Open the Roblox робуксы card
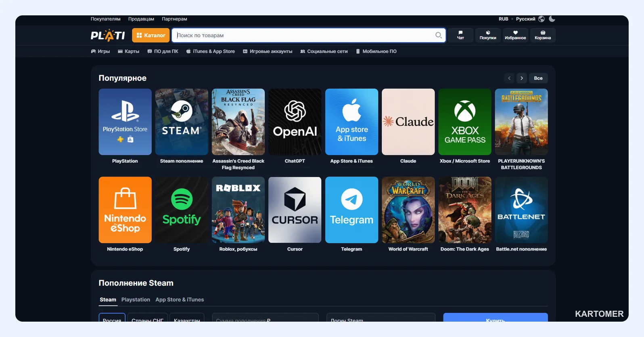Viewport: 644px width, 337px height. (238, 210)
